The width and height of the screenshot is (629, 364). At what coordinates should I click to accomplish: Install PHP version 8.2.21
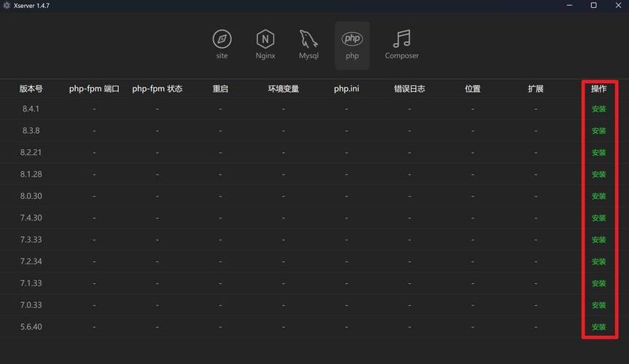coord(598,152)
